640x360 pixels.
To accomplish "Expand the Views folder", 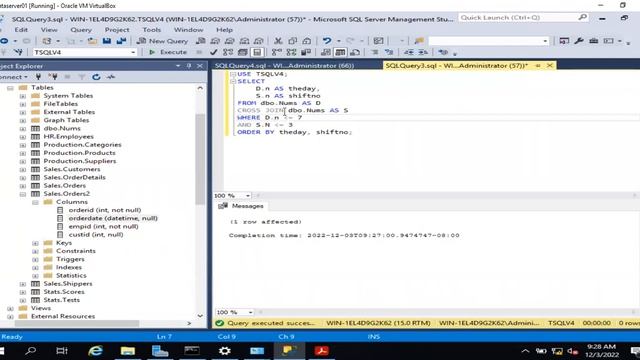I will point(10,308).
